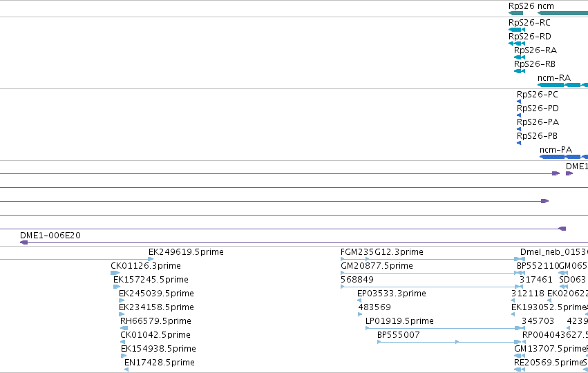Screen dimensions: 588x373
Task: Select the EK234158.5prime EST label
Action: [x=156, y=307]
